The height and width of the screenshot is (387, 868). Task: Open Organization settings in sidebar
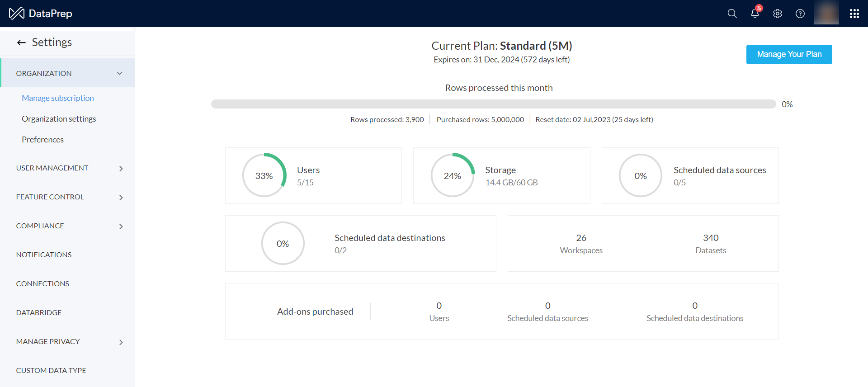click(x=59, y=119)
